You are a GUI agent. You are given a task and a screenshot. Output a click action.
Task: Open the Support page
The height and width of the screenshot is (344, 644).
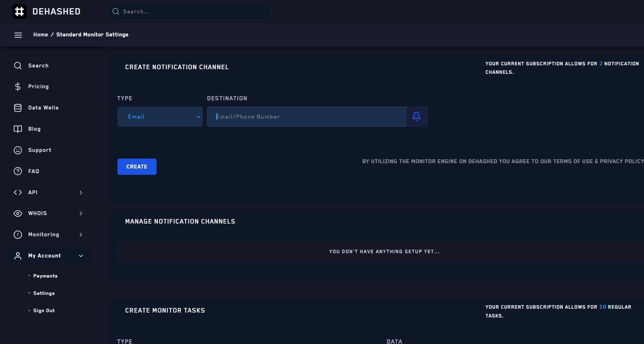pos(40,150)
